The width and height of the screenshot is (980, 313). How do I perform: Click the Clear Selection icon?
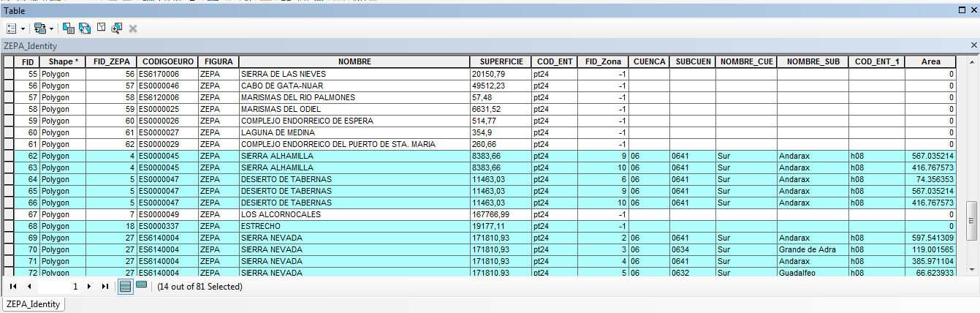pos(101,28)
